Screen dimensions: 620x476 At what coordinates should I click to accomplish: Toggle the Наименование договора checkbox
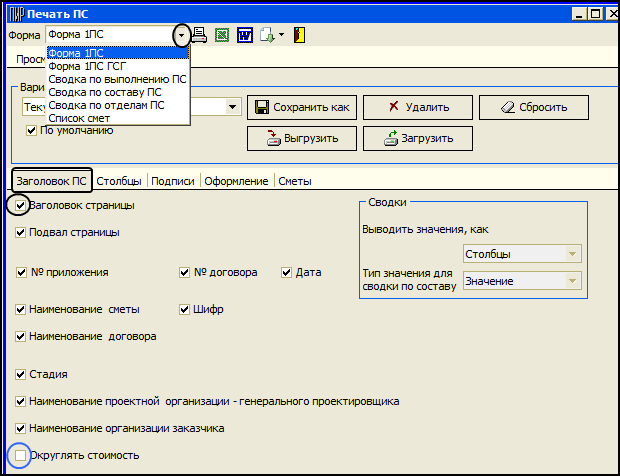[x=20, y=336]
